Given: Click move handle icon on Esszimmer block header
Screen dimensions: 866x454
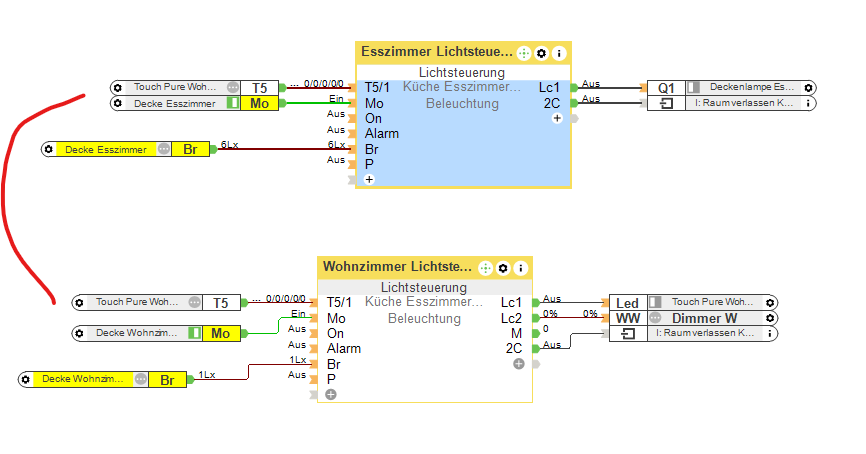Looking at the screenshot, I should [x=524, y=53].
